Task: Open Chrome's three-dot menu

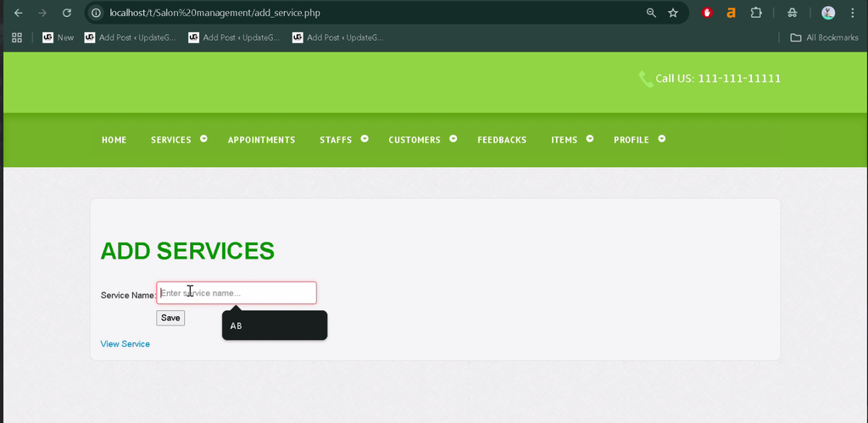Action: tap(853, 13)
